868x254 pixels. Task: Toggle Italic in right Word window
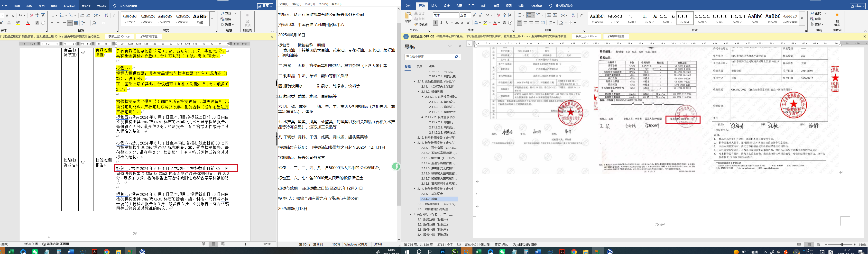coord(441,23)
